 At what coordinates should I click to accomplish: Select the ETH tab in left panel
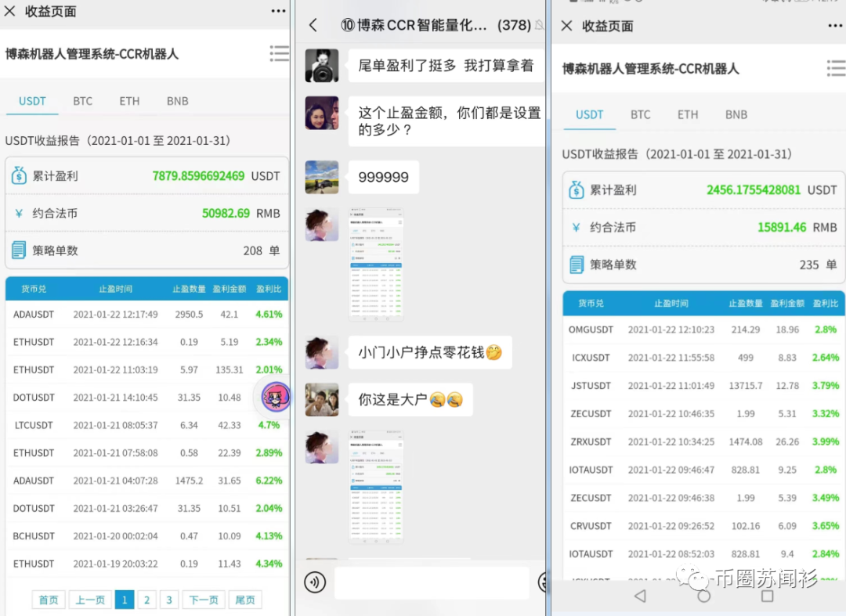(129, 101)
